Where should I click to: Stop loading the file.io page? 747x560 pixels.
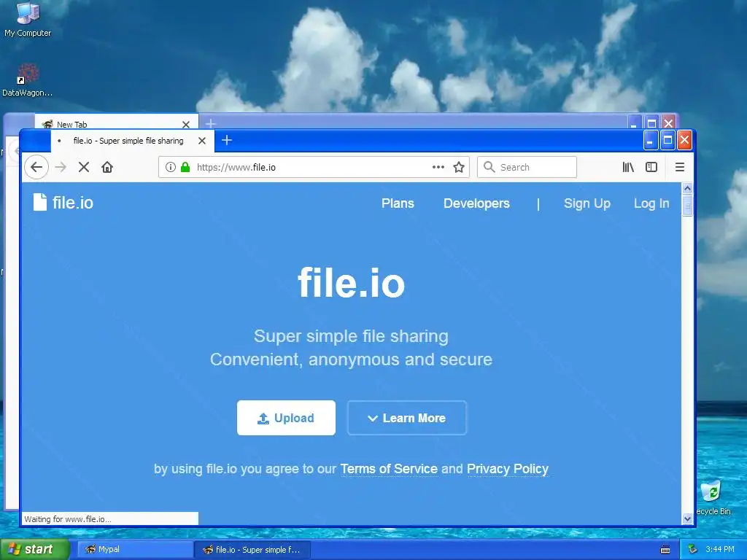[84, 167]
